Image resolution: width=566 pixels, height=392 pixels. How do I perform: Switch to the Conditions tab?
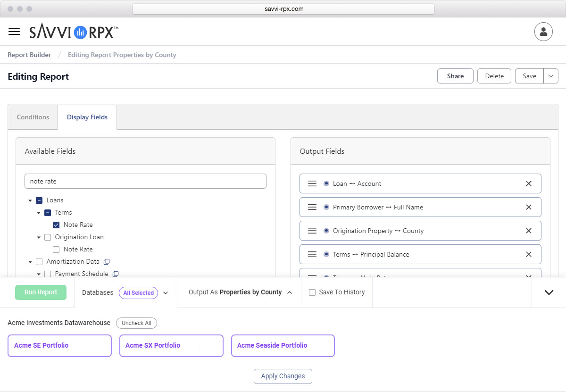point(33,117)
